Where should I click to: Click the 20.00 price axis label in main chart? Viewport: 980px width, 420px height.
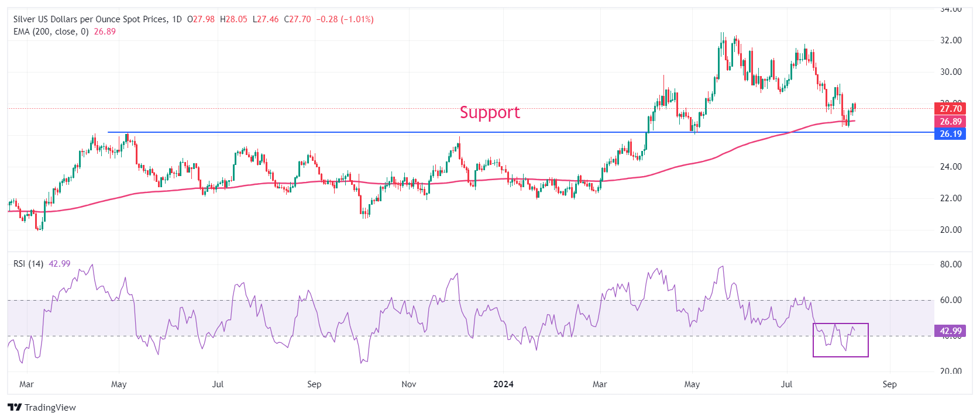tap(950, 230)
